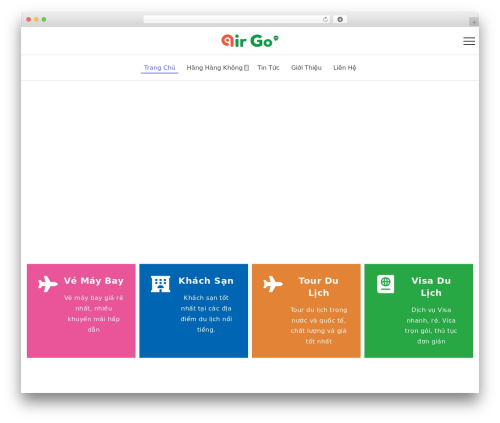Click the red close window button
500x423 pixels.
tap(29, 19)
